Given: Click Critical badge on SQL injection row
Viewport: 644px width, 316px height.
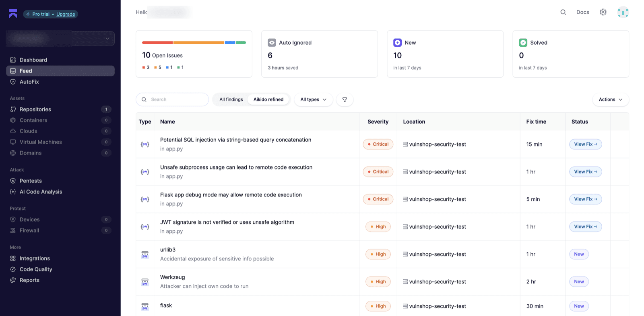Looking at the screenshot, I should (x=378, y=144).
